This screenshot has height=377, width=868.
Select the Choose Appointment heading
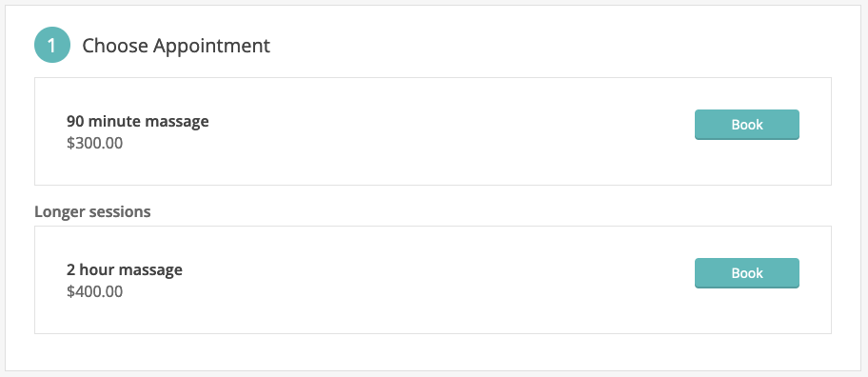[176, 46]
